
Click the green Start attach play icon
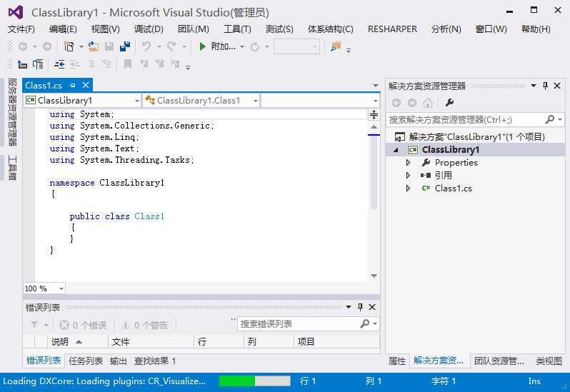(x=202, y=46)
